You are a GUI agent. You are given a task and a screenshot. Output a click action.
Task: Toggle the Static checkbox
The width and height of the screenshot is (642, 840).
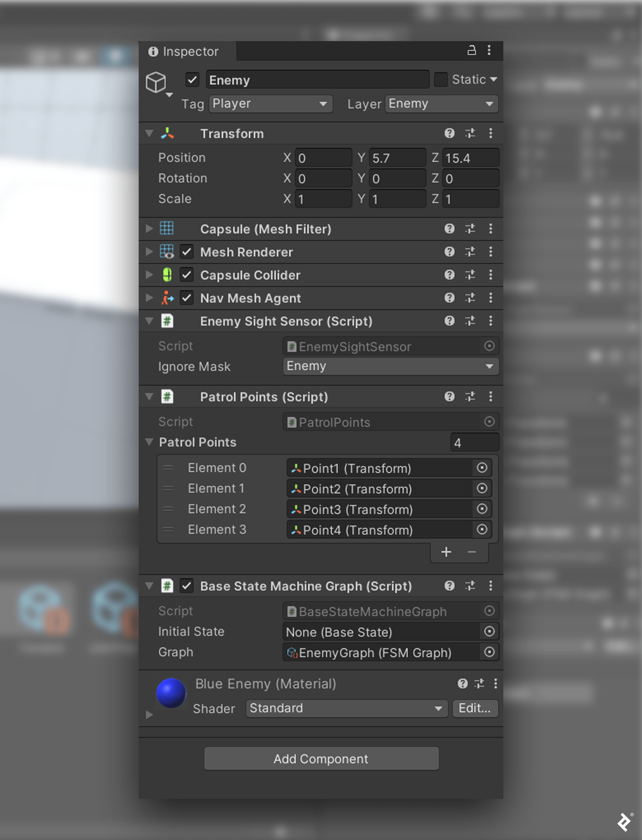441,79
